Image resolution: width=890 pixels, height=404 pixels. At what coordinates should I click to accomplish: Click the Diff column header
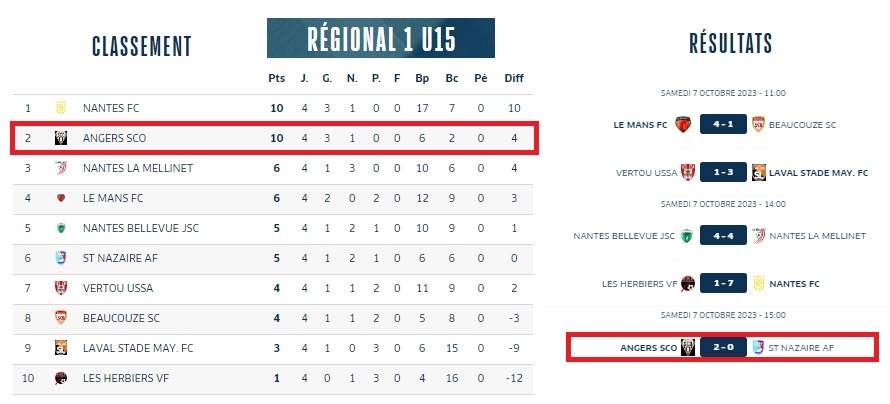[x=513, y=78]
